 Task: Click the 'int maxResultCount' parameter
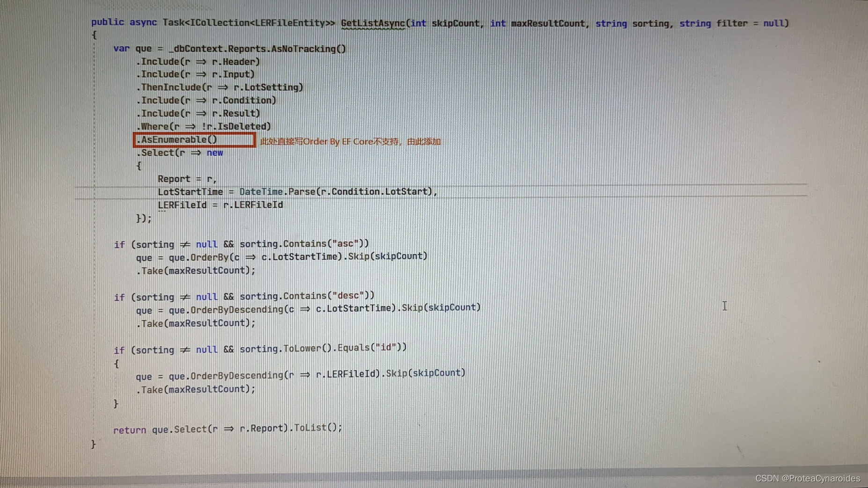[x=537, y=23]
